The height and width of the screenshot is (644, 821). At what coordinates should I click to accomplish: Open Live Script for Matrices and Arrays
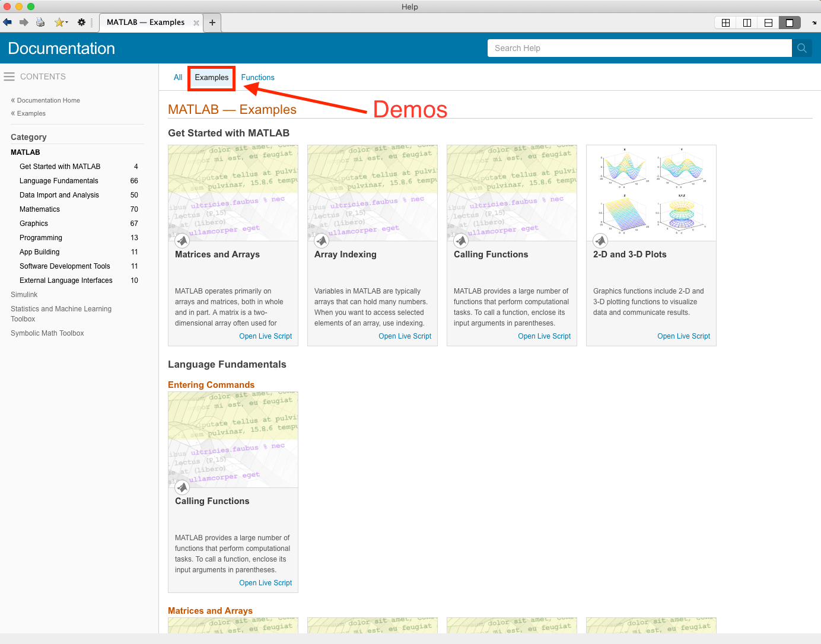pos(266,336)
